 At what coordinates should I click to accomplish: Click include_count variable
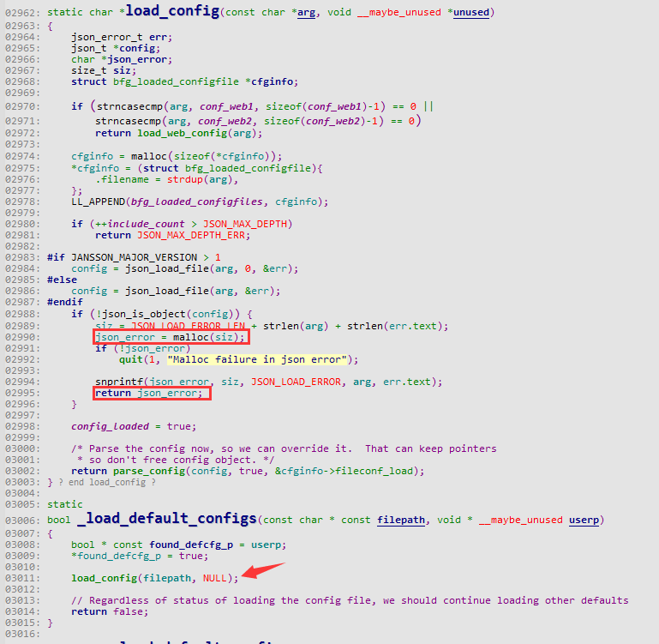[x=146, y=224]
